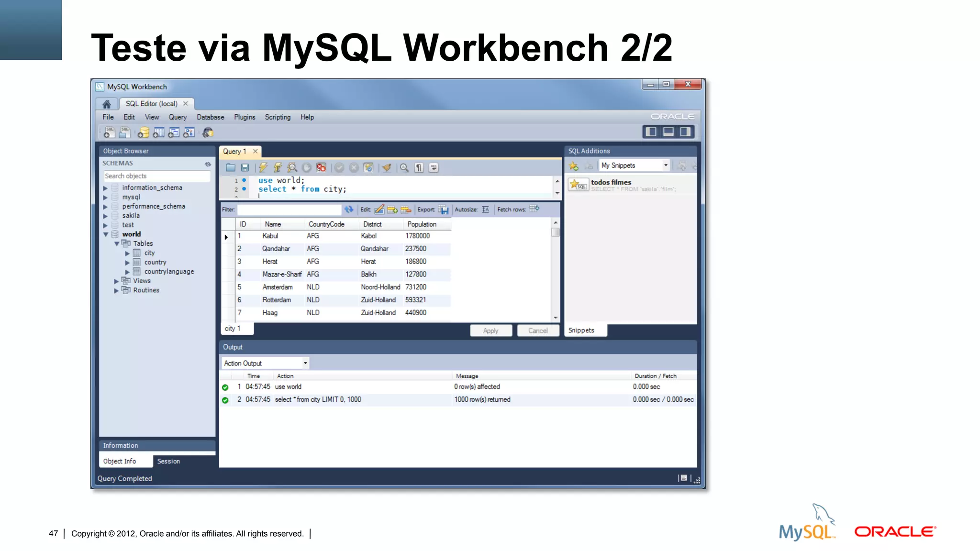Execute query lightning bolt icon
This screenshot has width=980, height=551.
tap(263, 167)
